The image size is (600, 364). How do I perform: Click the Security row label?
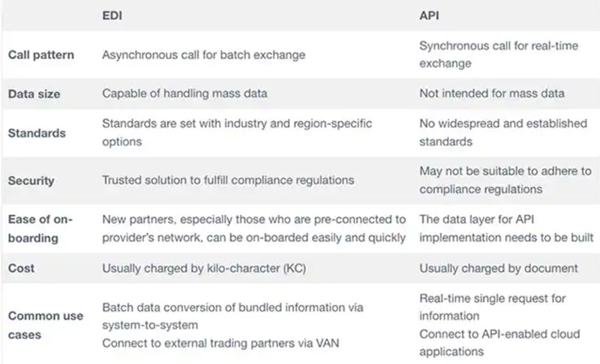tap(33, 180)
